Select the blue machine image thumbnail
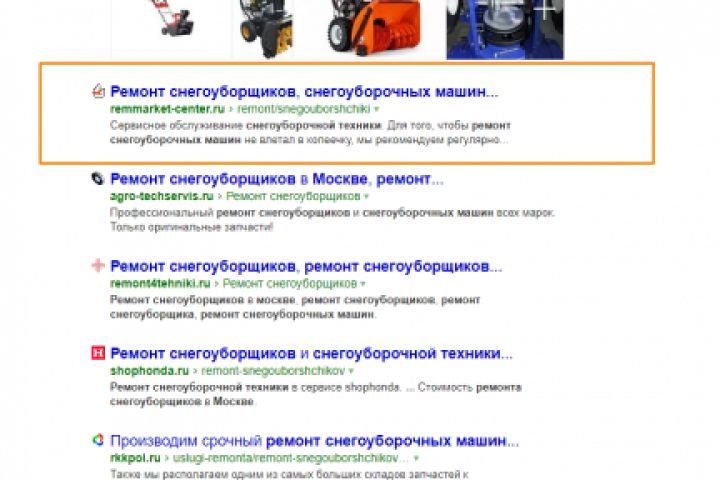The image size is (720, 480). click(x=505, y=29)
